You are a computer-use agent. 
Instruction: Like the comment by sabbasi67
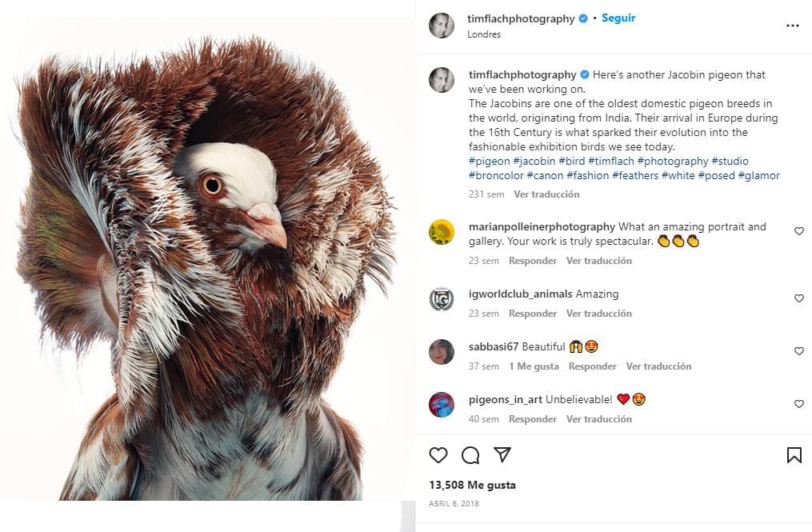click(x=798, y=351)
